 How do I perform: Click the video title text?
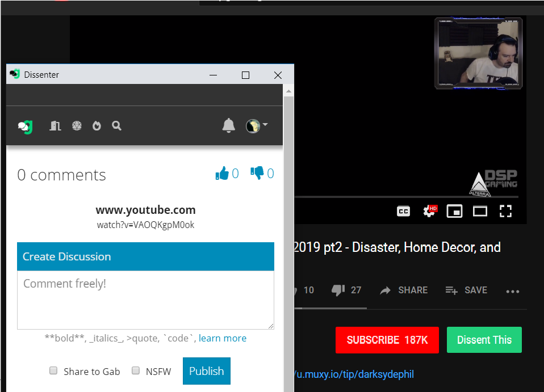click(x=397, y=247)
